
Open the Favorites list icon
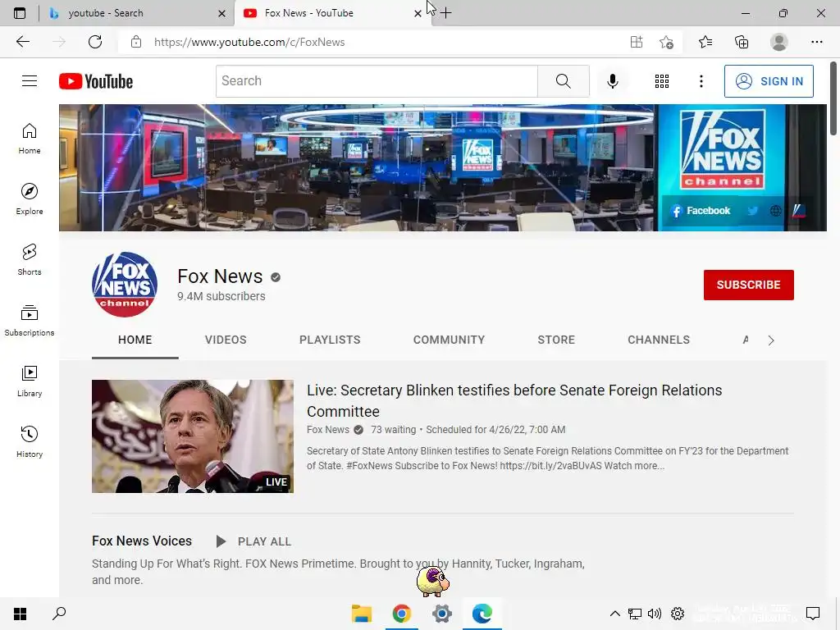[x=705, y=42]
